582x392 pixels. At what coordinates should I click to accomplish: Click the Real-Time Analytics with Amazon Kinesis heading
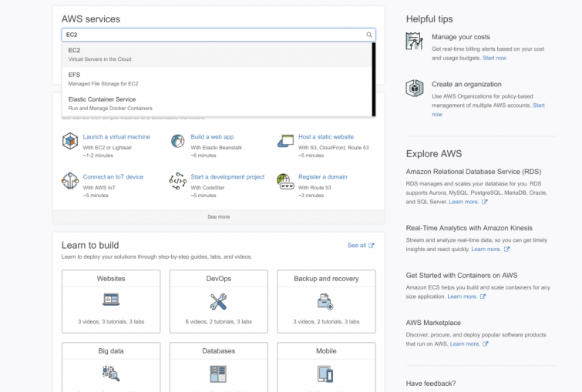[x=469, y=228]
